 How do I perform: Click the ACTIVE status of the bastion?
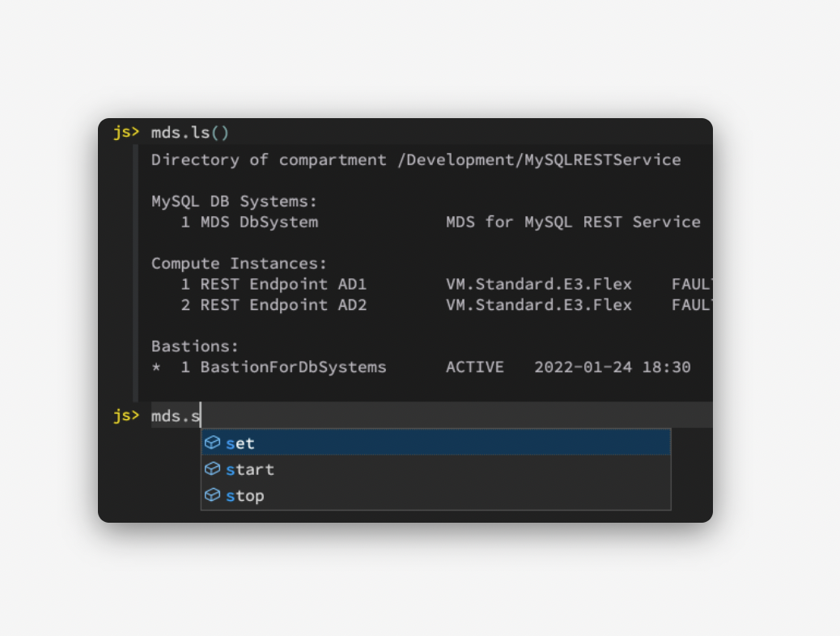474,367
